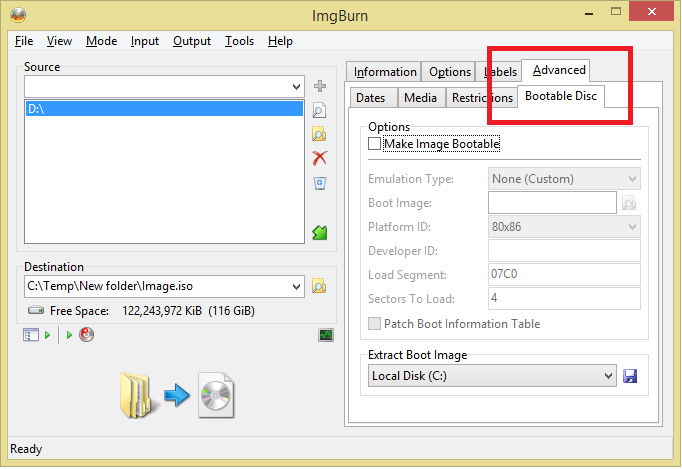Click the Sectors To Load field
Viewport: 682px width, 469px height.
[x=564, y=298]
